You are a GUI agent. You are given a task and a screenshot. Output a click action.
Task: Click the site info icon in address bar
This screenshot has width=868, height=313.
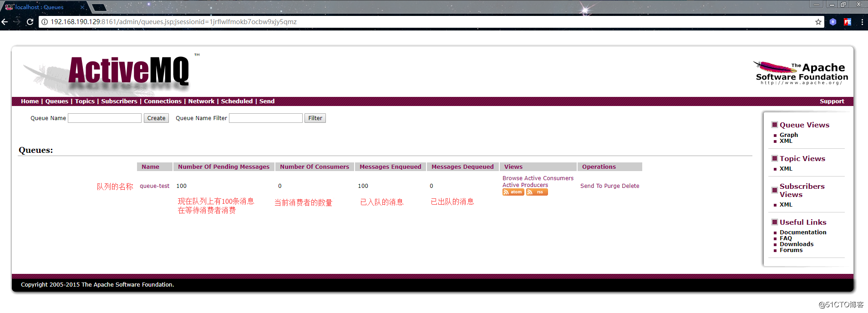(45, 22)
